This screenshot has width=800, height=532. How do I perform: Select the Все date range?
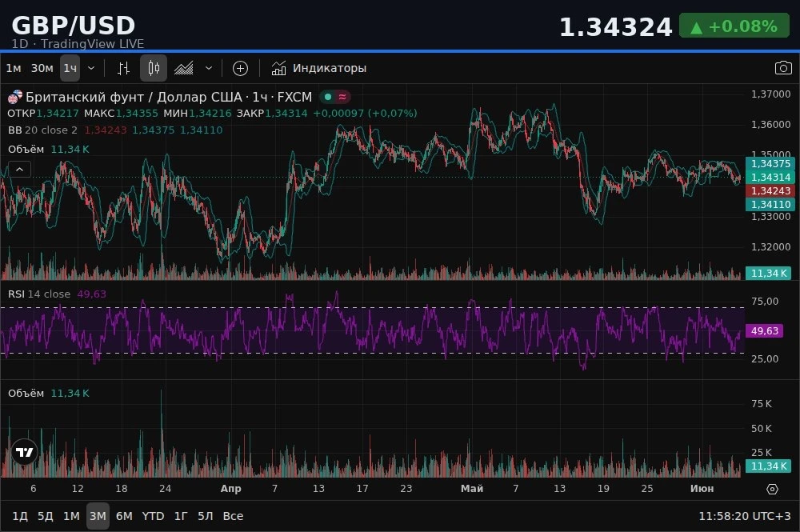tap(233, 516)
